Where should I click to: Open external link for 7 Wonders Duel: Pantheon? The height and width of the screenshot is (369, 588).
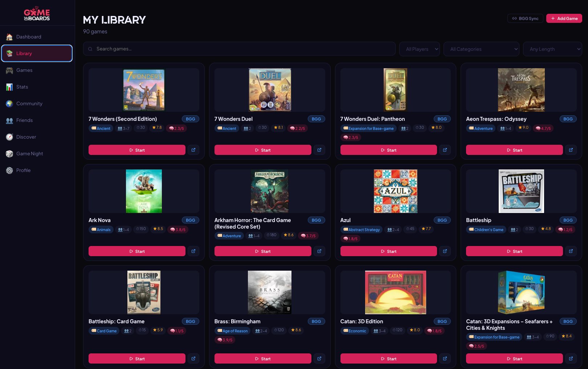tap(445, 150)
